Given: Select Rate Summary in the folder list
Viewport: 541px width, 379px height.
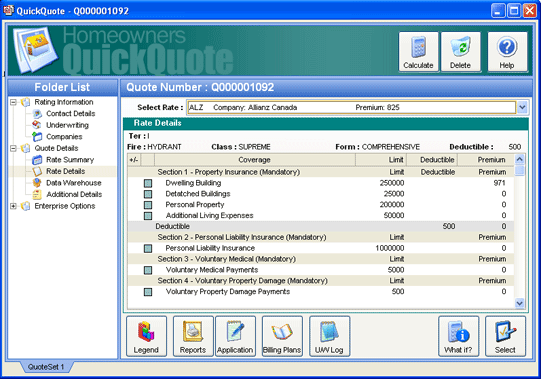Looking at the screenshot, I should click(x=70, y=160).
